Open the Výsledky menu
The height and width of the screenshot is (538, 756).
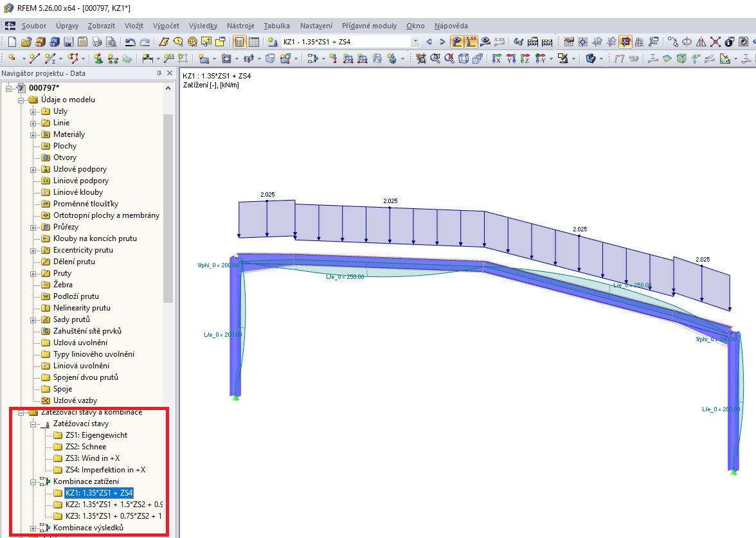203,26
